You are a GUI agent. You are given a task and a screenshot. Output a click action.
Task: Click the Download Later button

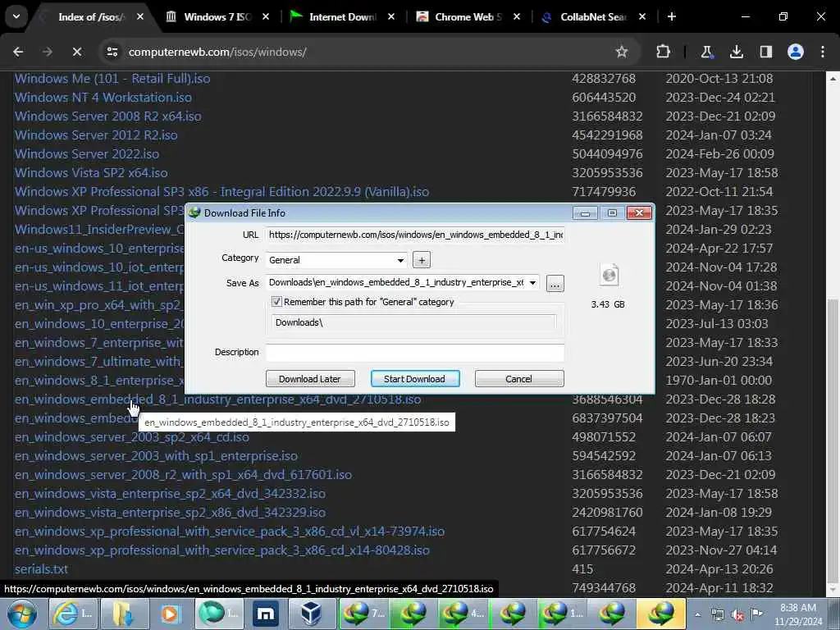coord(310,379)
